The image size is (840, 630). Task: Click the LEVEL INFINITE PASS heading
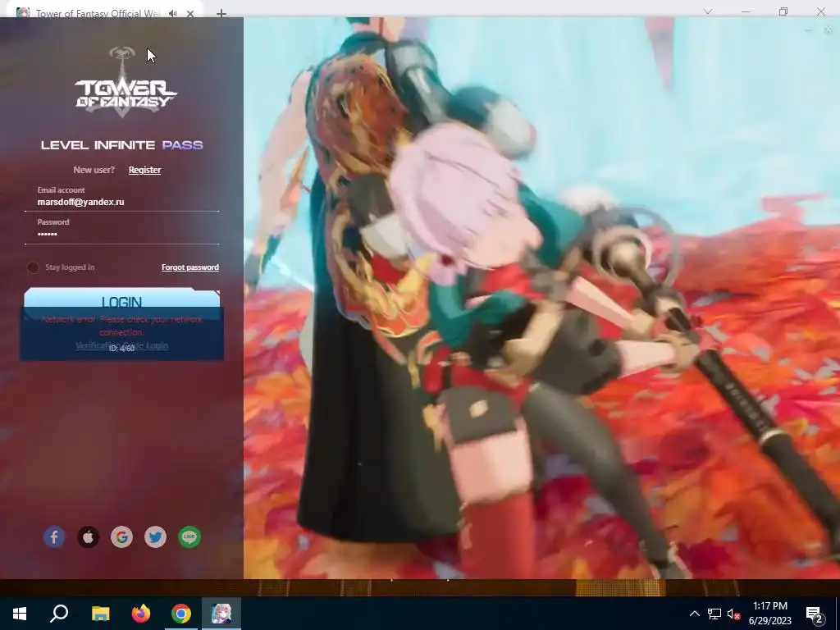point(122,145)
